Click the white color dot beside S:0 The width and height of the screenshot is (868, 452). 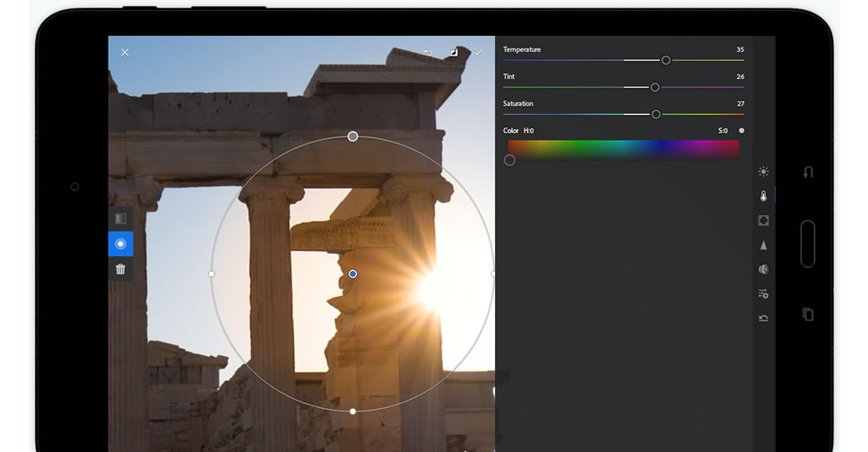(x=742, y=131)
